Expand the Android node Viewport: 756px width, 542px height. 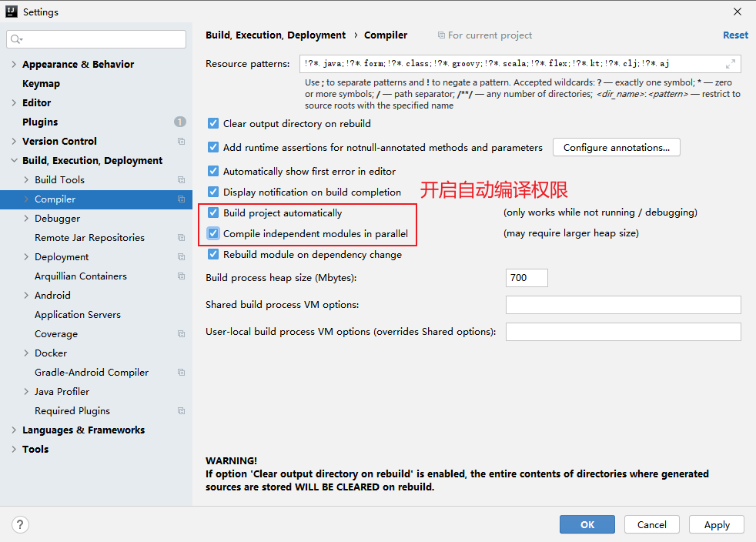26,295
